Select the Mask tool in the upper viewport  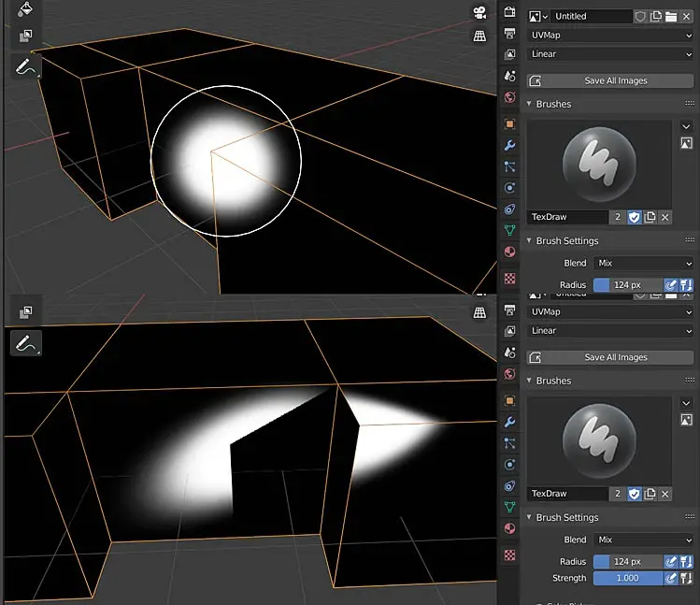coord(24,36)
